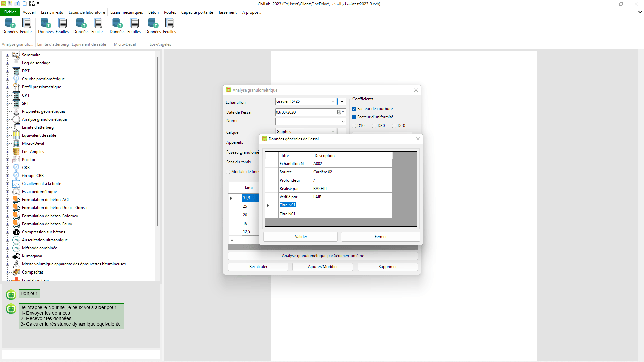Open Feuilles in Limite d'atterberg group

[62, 26]
